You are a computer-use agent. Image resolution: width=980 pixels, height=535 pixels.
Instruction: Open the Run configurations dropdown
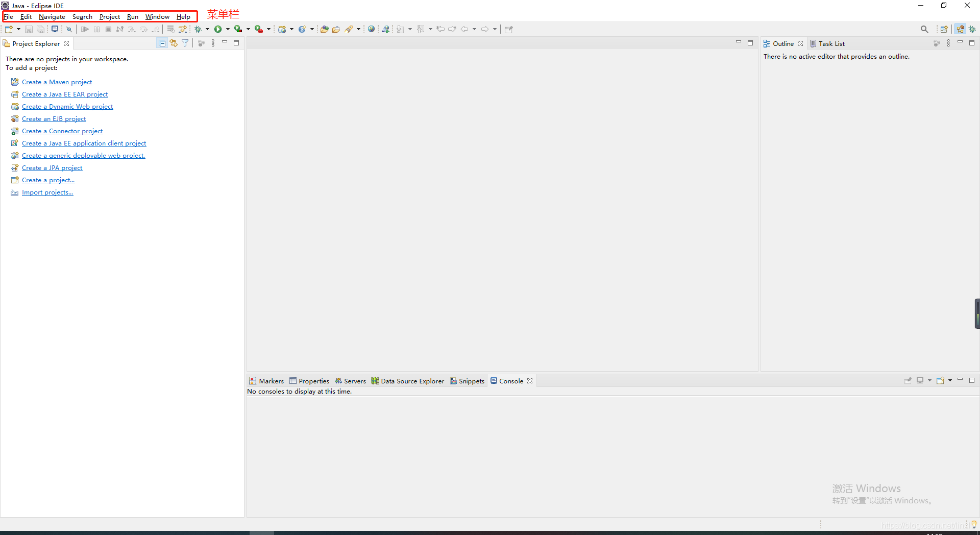[x=228, y=29]
